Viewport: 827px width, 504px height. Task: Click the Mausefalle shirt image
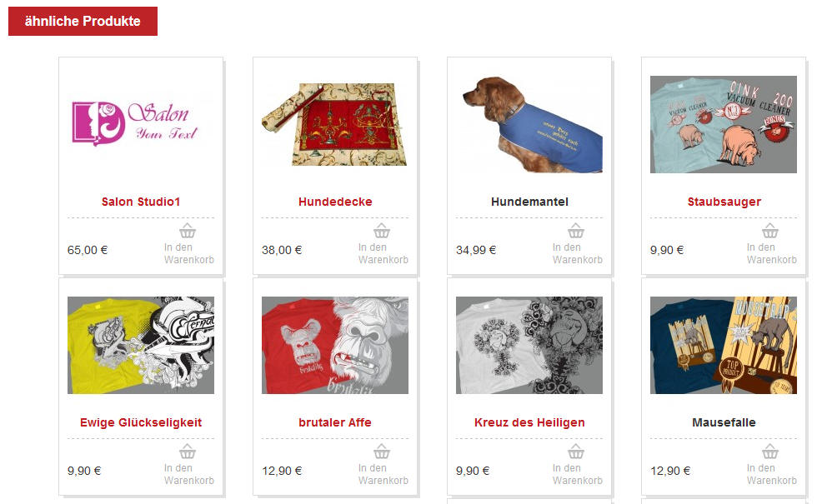click(x=724, y=346)
